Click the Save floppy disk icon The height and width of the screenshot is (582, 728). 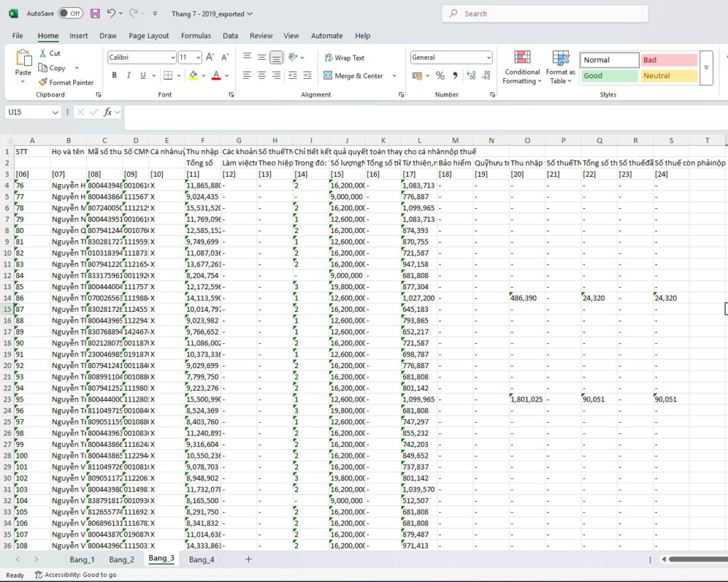[95, 14]
